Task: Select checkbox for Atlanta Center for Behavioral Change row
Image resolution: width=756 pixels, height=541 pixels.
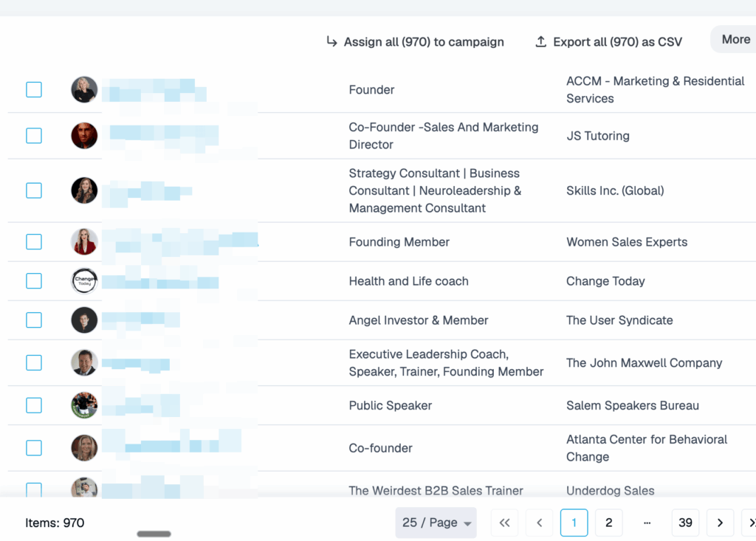Action: click(34, 448)
